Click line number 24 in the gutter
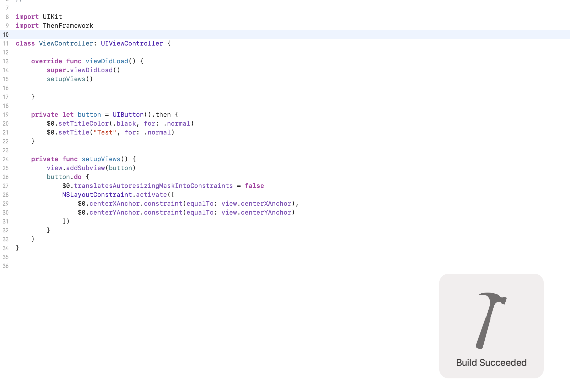 click(x=6, y=159)
